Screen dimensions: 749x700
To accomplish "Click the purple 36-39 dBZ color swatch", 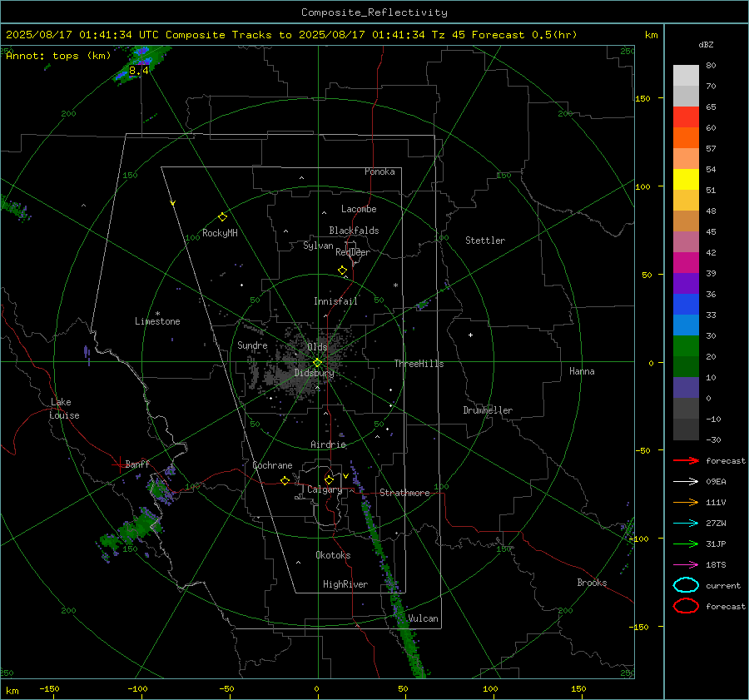I will [x=686, y=284].
